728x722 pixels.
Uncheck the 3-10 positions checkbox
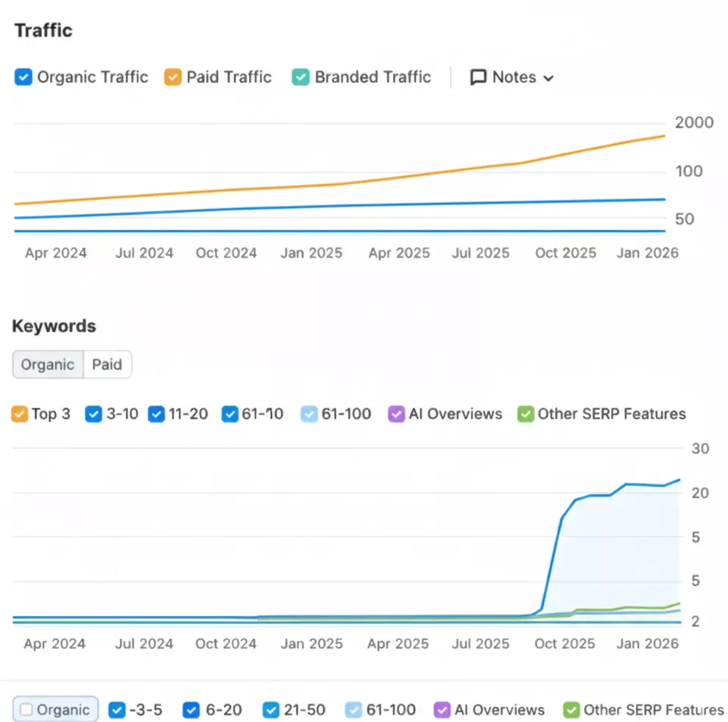pyautogui.click(x=93, y=414)
